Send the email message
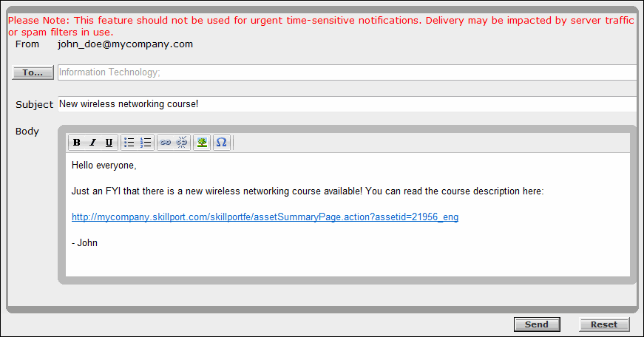 point(537,324)
